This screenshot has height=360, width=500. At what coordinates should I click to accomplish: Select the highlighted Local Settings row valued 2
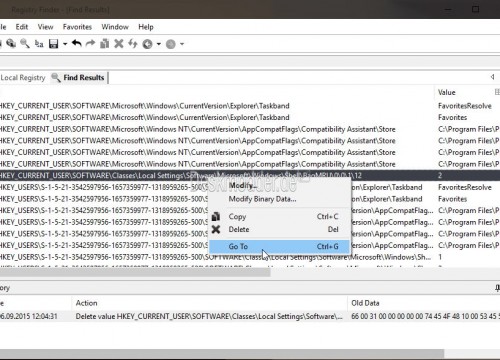(x=250, y=176)
